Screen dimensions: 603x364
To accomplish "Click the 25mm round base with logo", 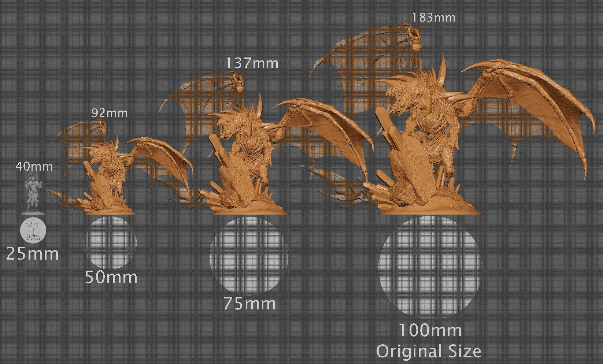I will [33, 231].
